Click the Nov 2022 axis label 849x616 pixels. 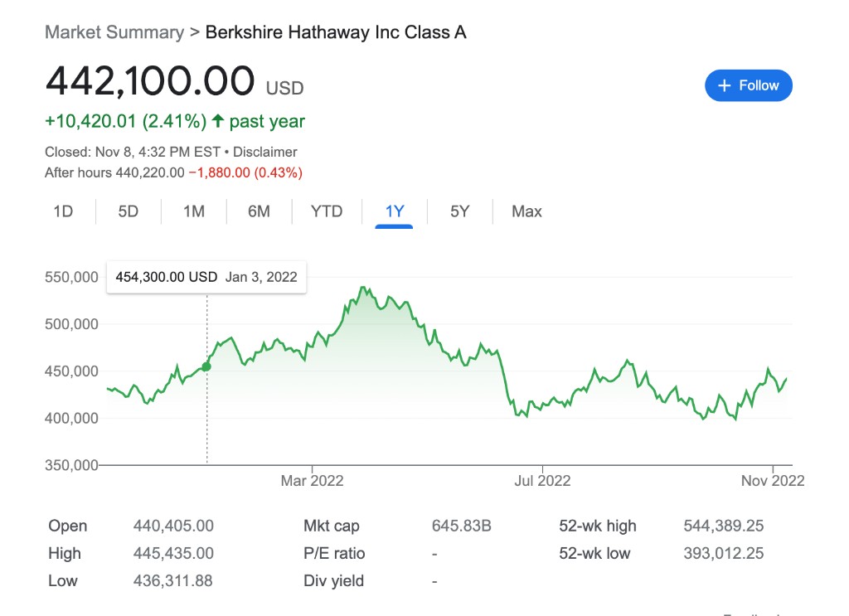[773, 480]
